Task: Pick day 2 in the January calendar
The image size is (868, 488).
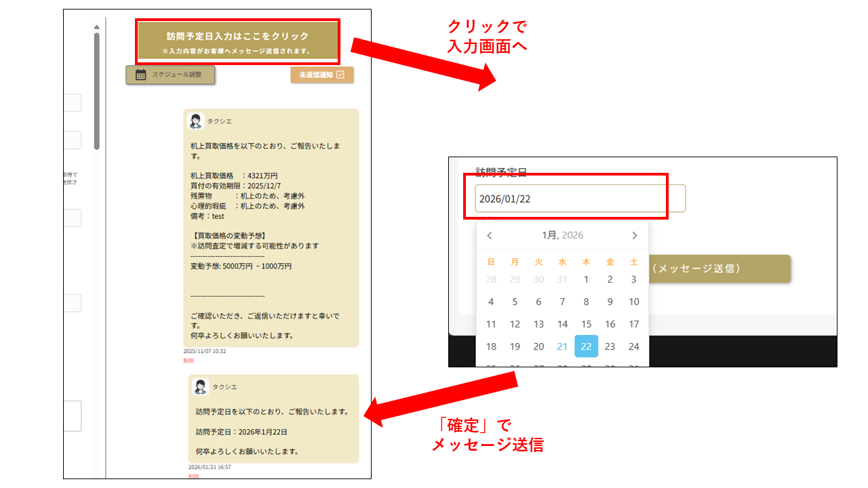Action: tap(610, 279)
